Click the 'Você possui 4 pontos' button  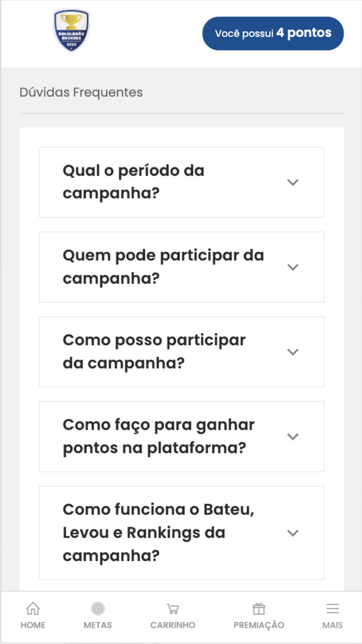(273, 33)
